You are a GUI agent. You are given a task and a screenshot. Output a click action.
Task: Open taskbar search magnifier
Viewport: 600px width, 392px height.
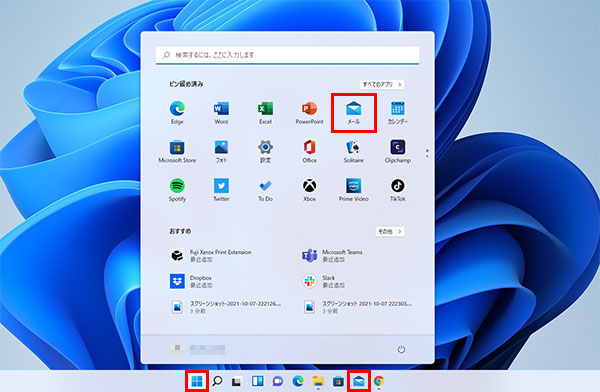217,381
